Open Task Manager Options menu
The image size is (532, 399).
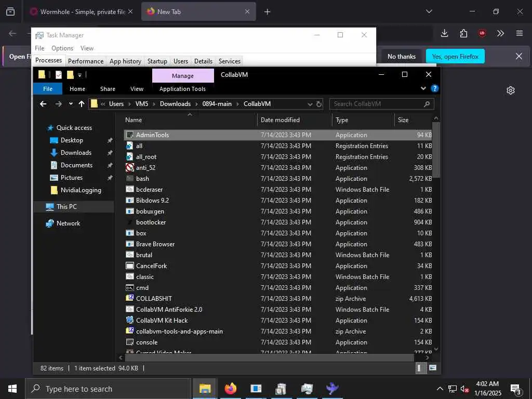(62, 48)
